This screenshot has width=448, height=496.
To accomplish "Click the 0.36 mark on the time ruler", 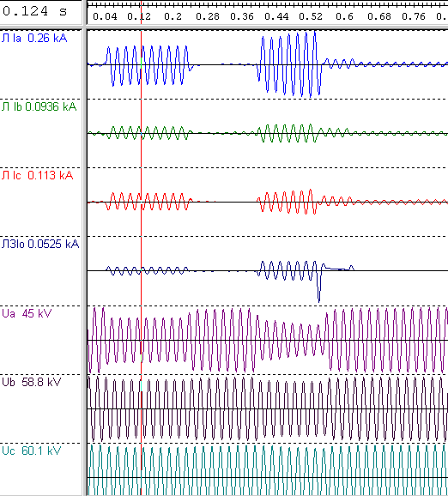I will pos(242,16).
